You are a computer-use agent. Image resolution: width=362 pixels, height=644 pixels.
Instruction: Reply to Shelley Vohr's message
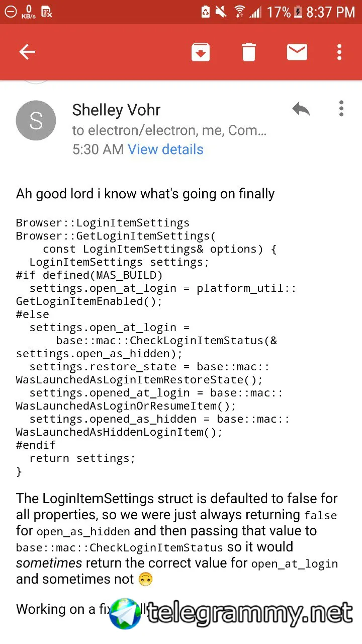point(301,109)
